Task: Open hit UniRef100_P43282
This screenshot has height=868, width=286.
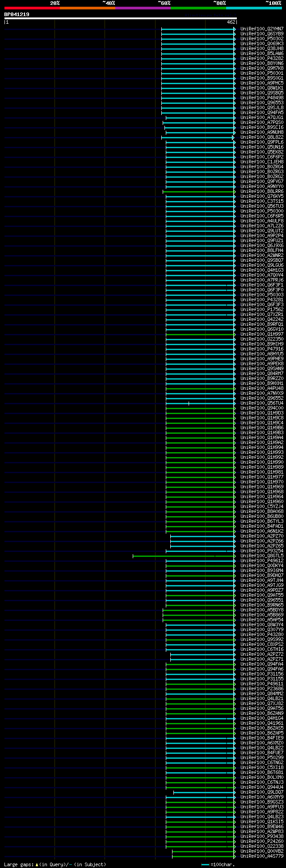Action: [262, 58]
